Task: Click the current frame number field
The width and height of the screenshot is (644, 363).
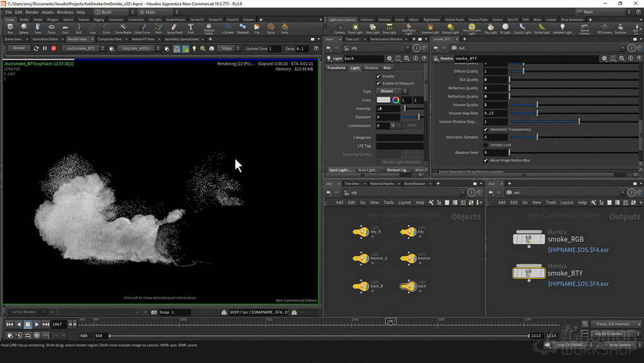Action: pyautogui.click(x=59, y=324)
